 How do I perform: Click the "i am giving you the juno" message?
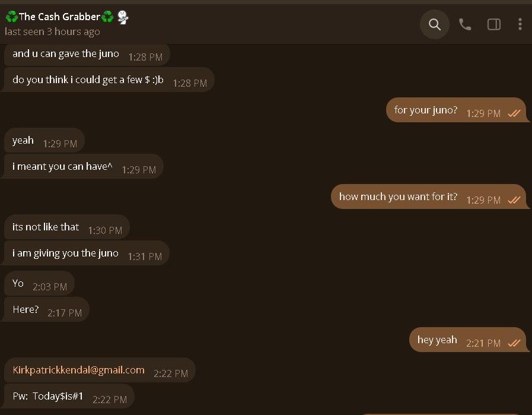(65, 254)
